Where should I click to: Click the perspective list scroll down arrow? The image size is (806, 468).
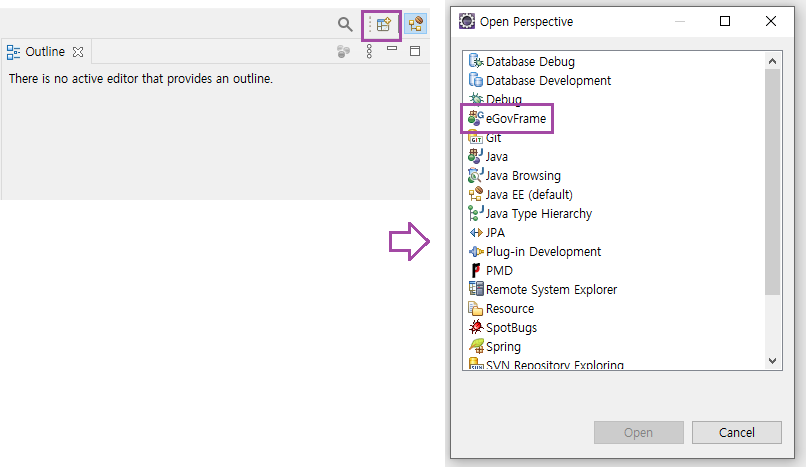coord(772,361)
